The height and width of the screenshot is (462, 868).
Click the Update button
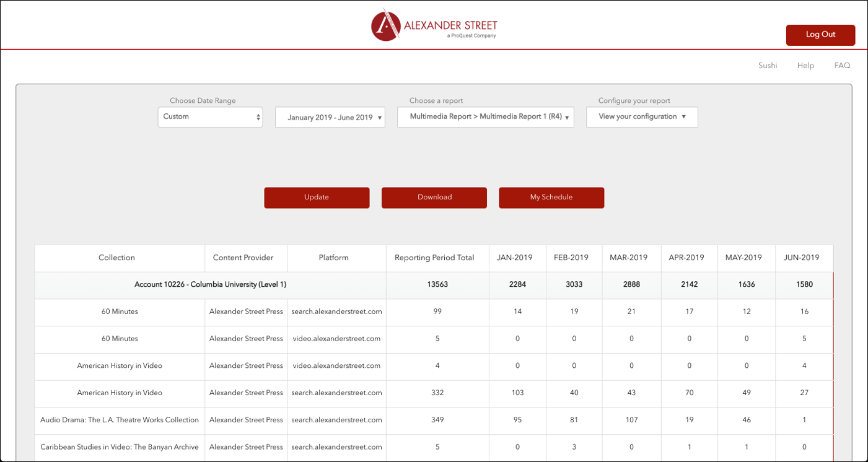317,198
